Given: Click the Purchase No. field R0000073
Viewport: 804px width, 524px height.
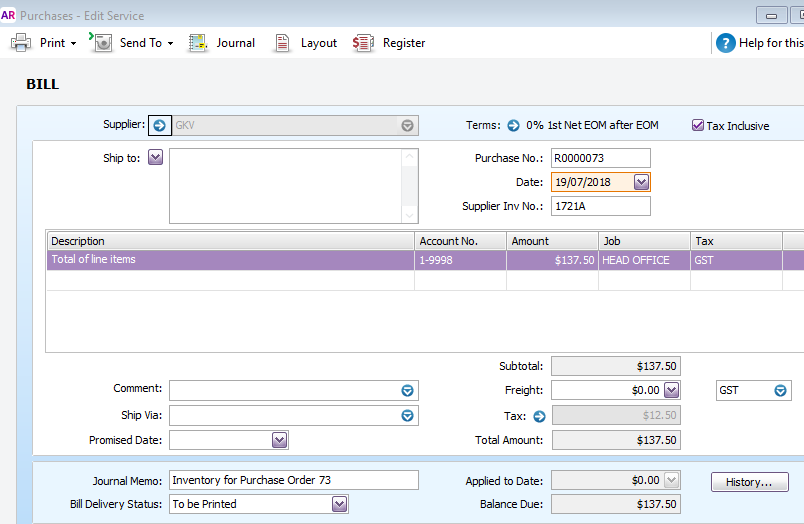Looking at the screenshot, I should (600, 158).
